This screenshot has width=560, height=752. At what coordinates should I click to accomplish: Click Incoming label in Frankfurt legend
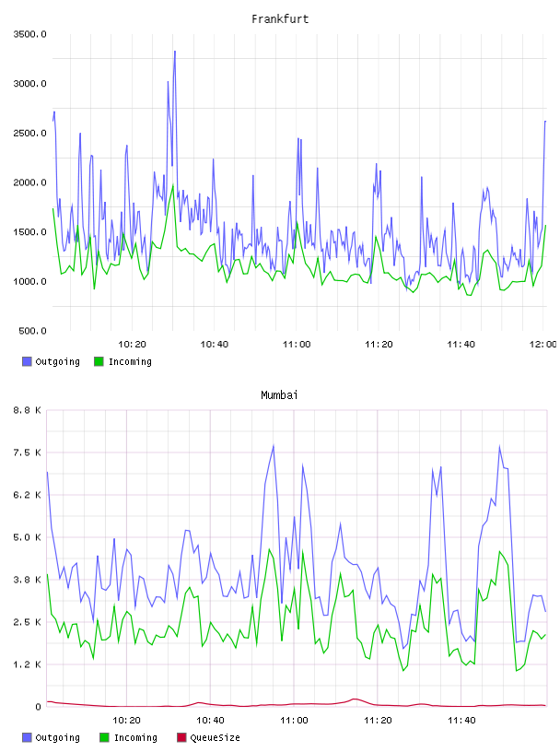pos(130,361)
